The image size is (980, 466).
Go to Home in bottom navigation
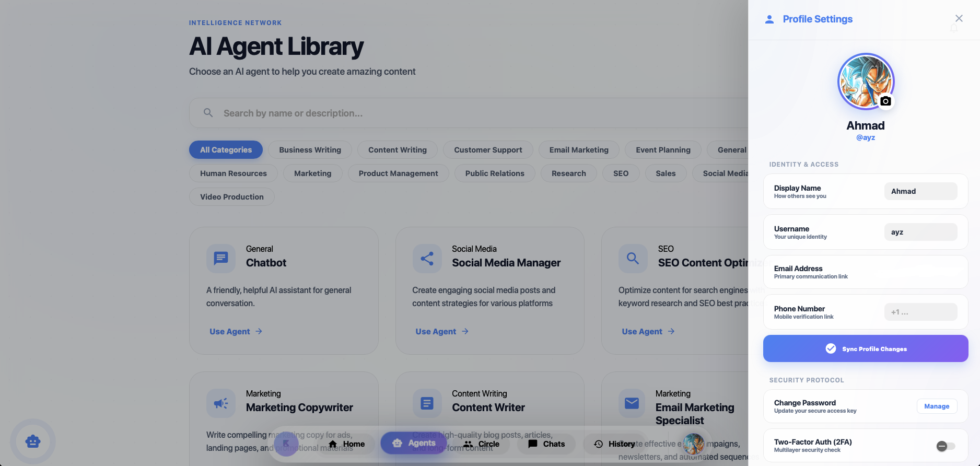(346, 444)
